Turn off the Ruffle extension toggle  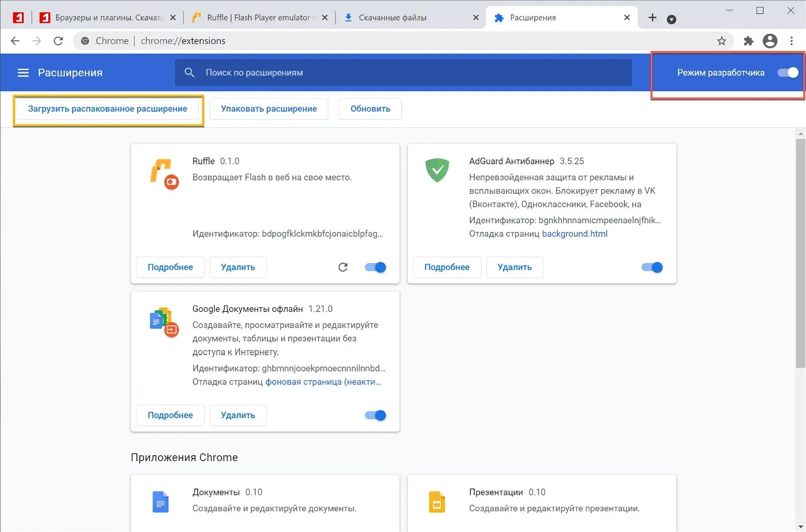pos(375,267)
